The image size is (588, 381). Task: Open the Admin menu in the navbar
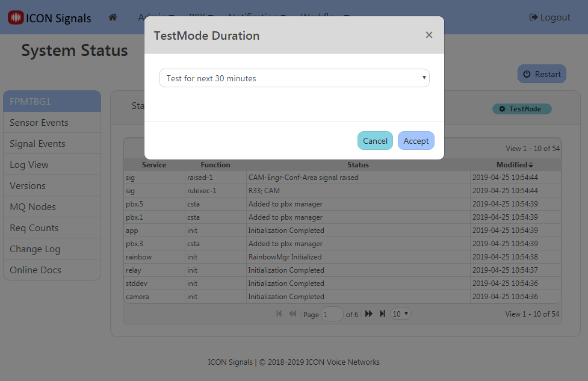pos(153,17)
